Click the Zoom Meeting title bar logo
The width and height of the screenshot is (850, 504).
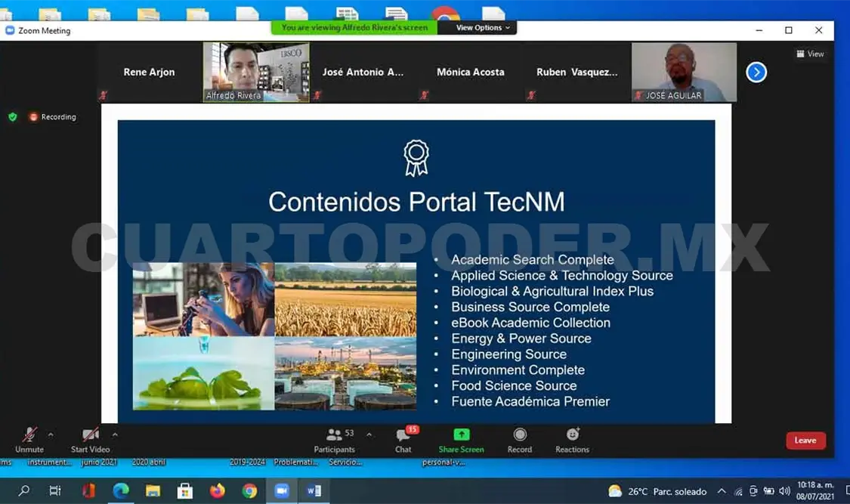10,30
